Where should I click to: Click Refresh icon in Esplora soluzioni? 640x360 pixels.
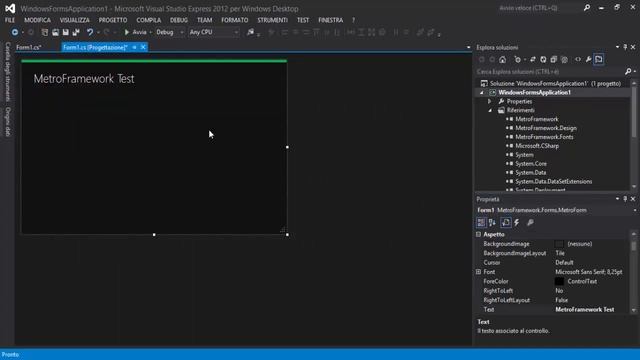[x=543, y=60]
